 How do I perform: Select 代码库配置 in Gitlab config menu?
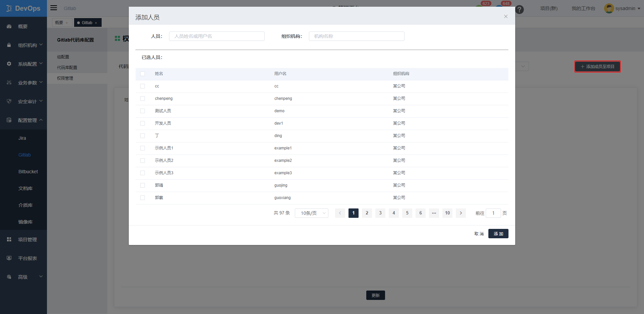tap(67, 68)
